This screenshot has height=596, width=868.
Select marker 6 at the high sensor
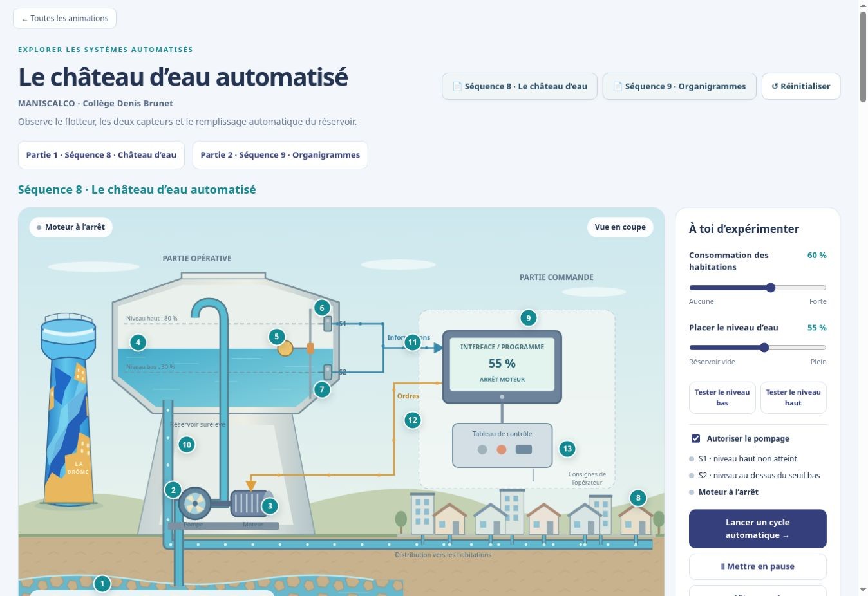click(322, 308)
